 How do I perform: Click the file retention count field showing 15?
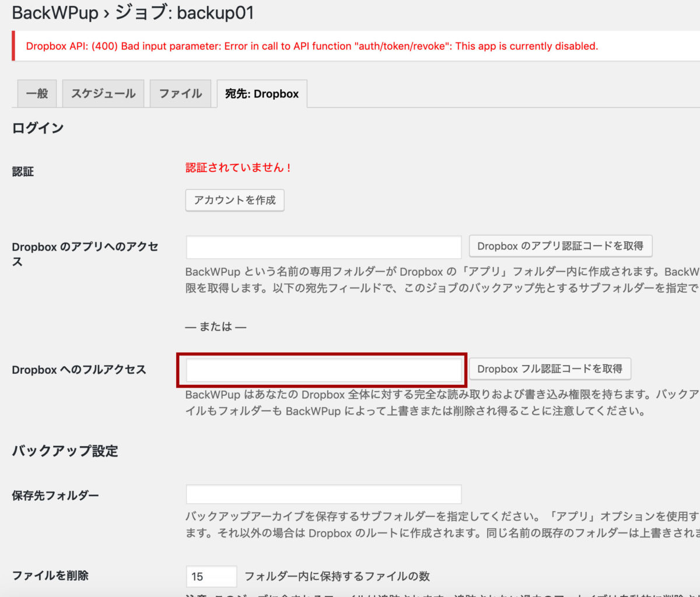click(x=211, y=576)
